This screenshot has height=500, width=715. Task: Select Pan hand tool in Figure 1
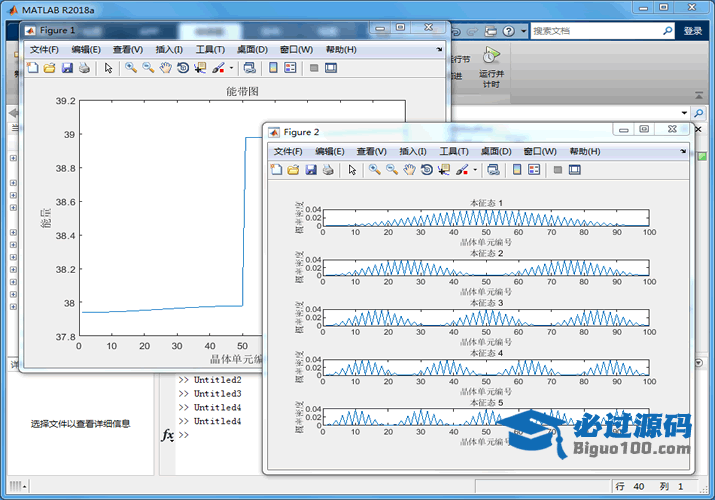click(x=166, y=68)
